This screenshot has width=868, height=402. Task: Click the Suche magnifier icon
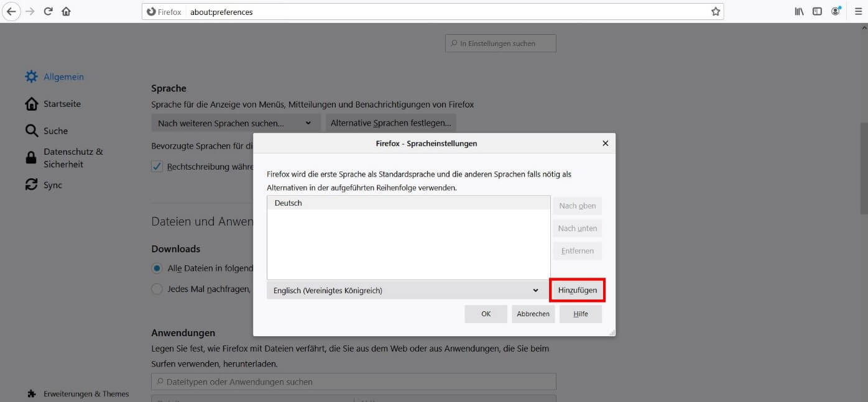coord(31,130)
